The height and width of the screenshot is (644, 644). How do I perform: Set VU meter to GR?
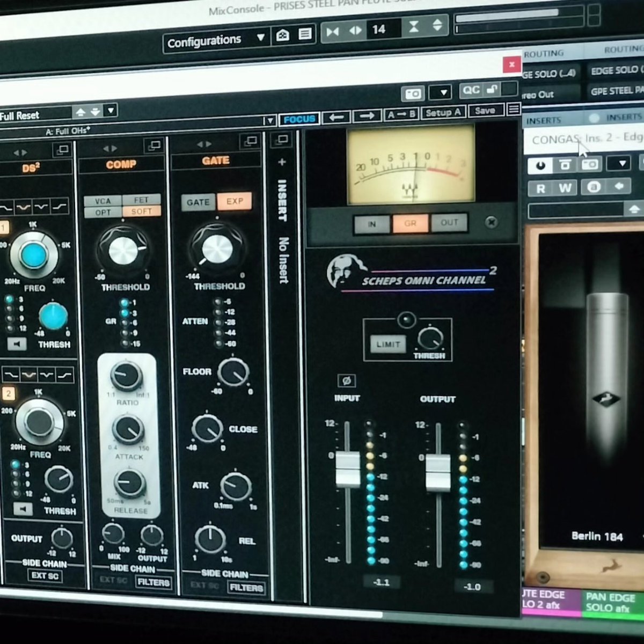(x=411, y=223)
